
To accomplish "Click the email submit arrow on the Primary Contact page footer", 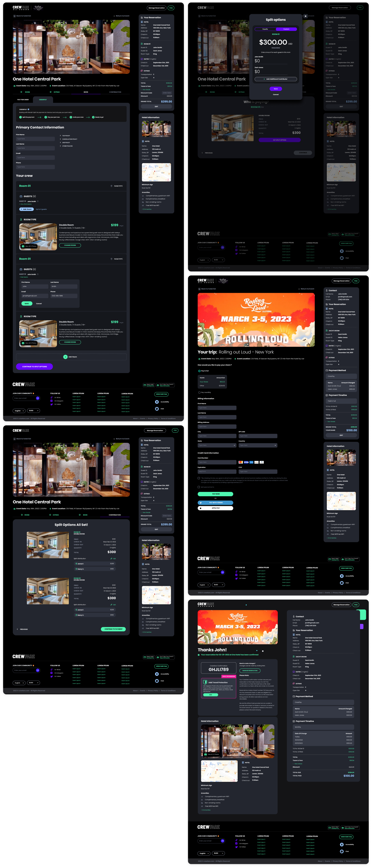I will tap(37, 398).
